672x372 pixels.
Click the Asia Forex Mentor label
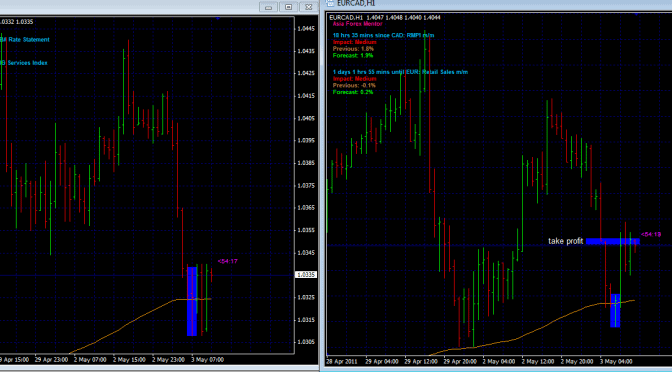coord(357,24)
